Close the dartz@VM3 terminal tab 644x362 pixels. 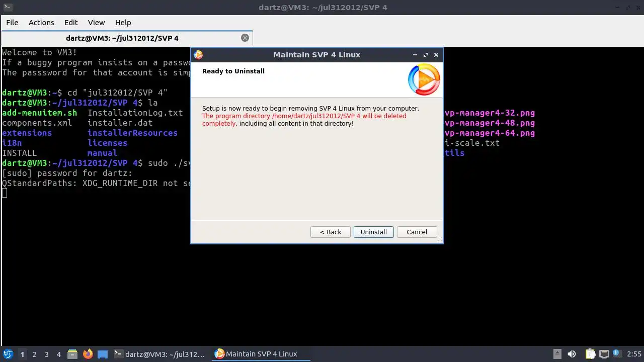(245, 38)
